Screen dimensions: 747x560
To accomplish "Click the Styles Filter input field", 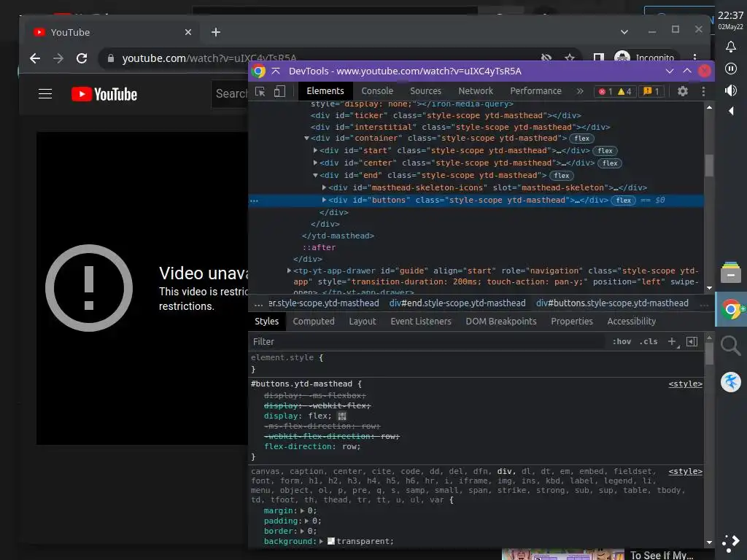I will coord(426,341).
